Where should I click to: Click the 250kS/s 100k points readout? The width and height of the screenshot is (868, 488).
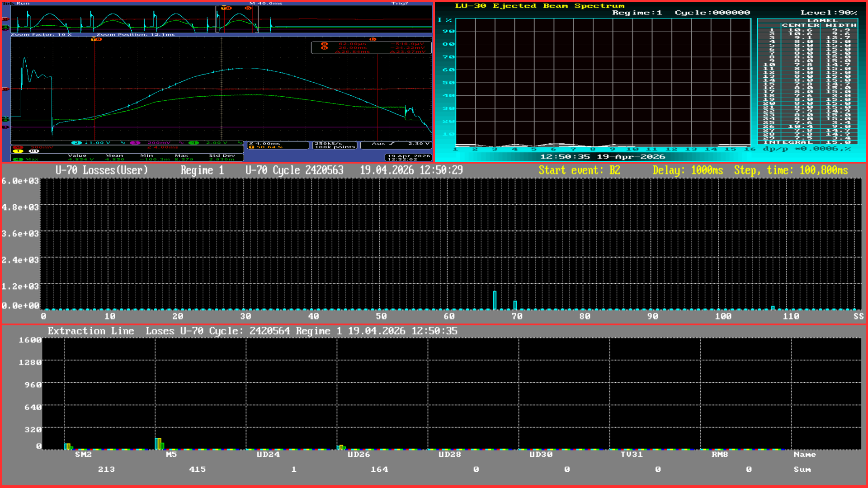[335, 145]
